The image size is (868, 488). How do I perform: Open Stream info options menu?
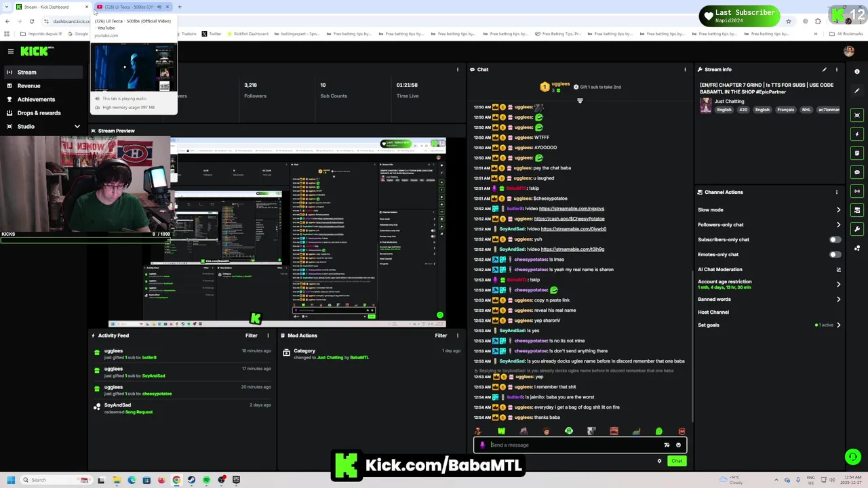click(837, 69)
